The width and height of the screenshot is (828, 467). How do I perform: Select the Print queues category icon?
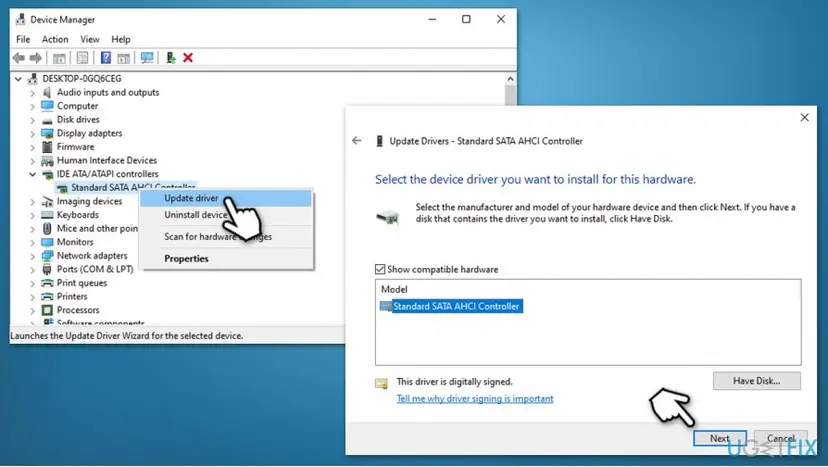(48, 283)
